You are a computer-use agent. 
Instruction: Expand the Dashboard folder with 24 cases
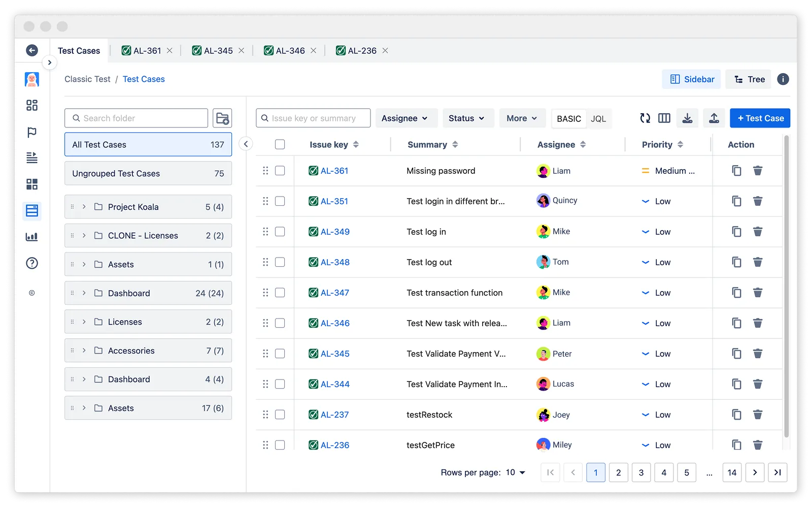tap(84, 293)
